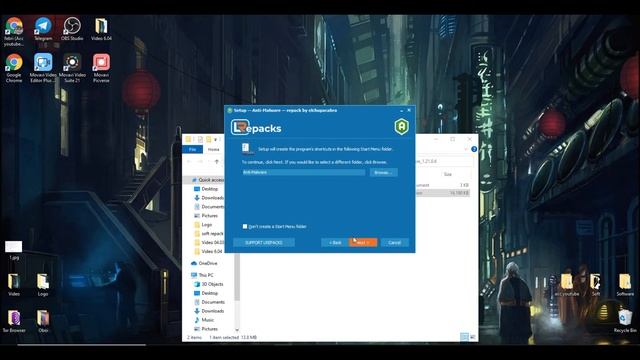The image size is (640, 360).
Task: Open Pictures under This PC
Action: click(207, 329)
